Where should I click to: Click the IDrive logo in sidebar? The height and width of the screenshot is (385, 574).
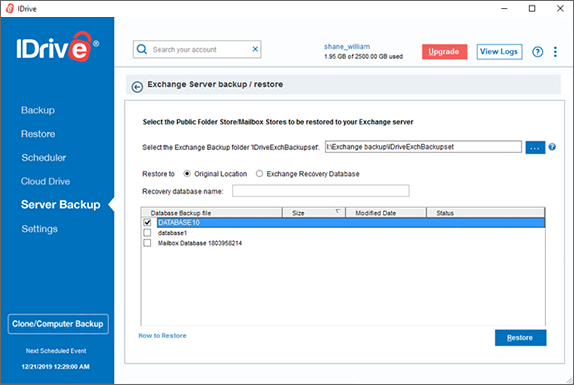pos(57,47)
